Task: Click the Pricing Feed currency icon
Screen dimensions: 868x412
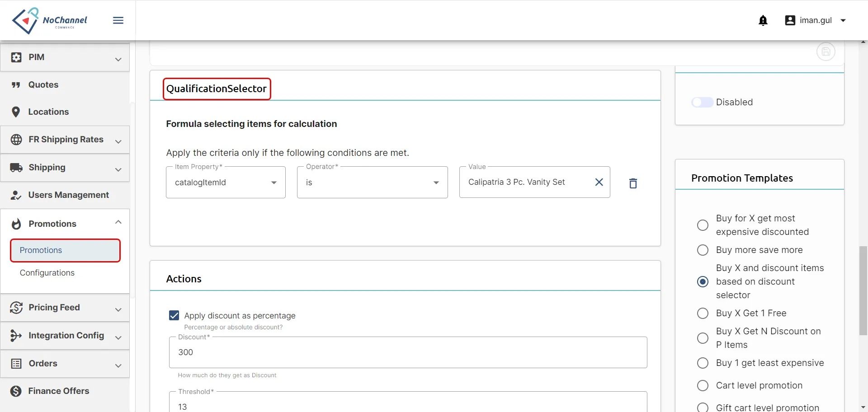Action: 16,308
